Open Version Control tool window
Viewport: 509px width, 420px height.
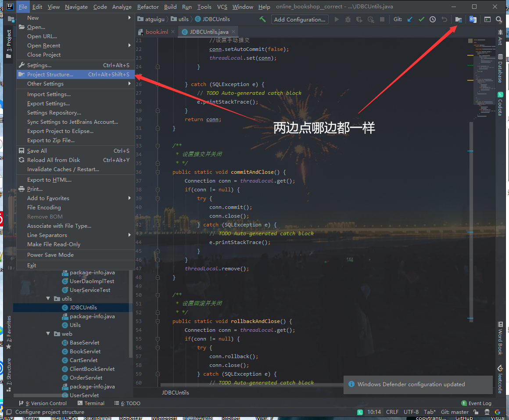[x=43, y=403]
